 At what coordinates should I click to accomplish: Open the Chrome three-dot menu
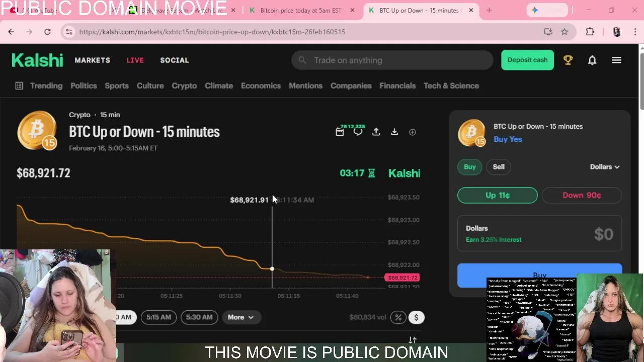click(635, 32)
